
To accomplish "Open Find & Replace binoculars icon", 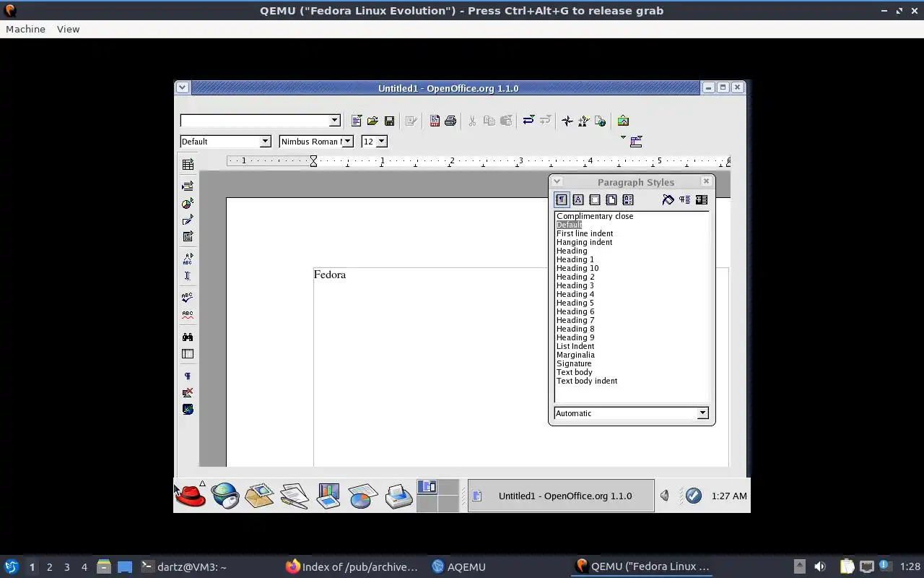I will [x=188, y=337].
